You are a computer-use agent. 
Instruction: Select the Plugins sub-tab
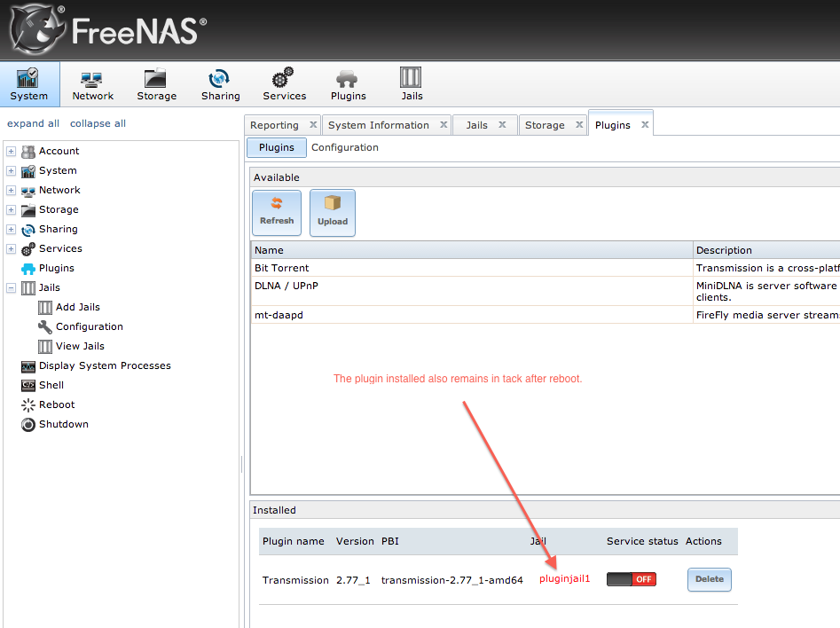pos(277,147)
